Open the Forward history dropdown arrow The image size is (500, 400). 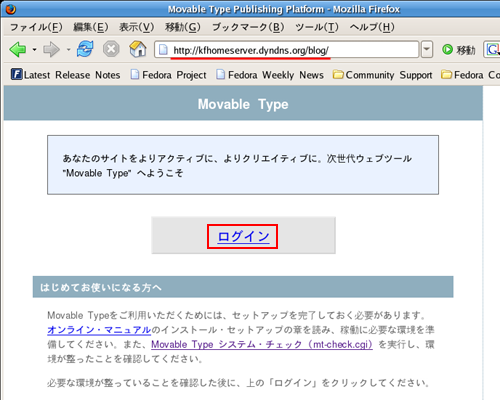point(68,50)
